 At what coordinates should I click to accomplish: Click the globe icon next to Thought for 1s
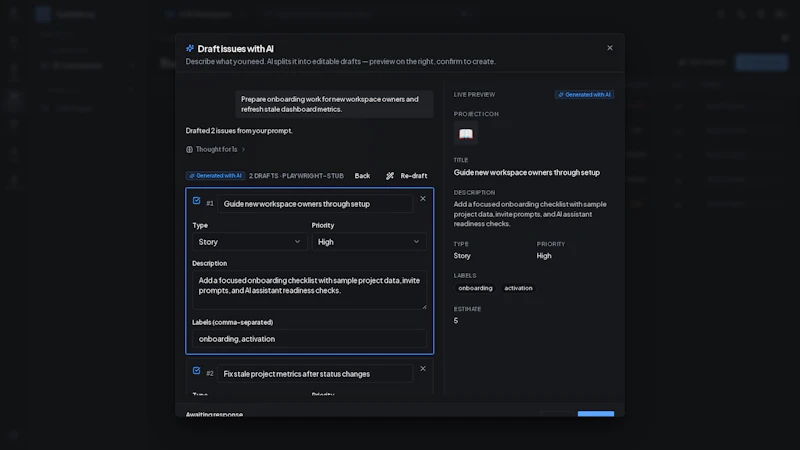(189, 149)
